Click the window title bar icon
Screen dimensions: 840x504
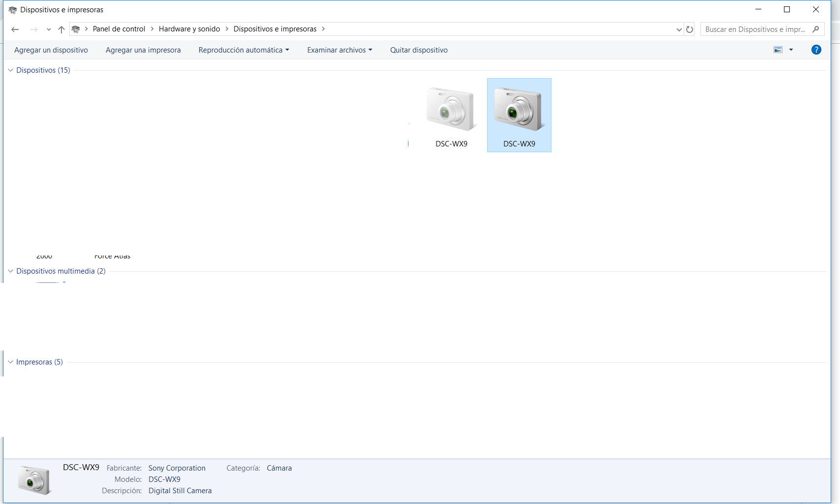[x=13, y=10]
